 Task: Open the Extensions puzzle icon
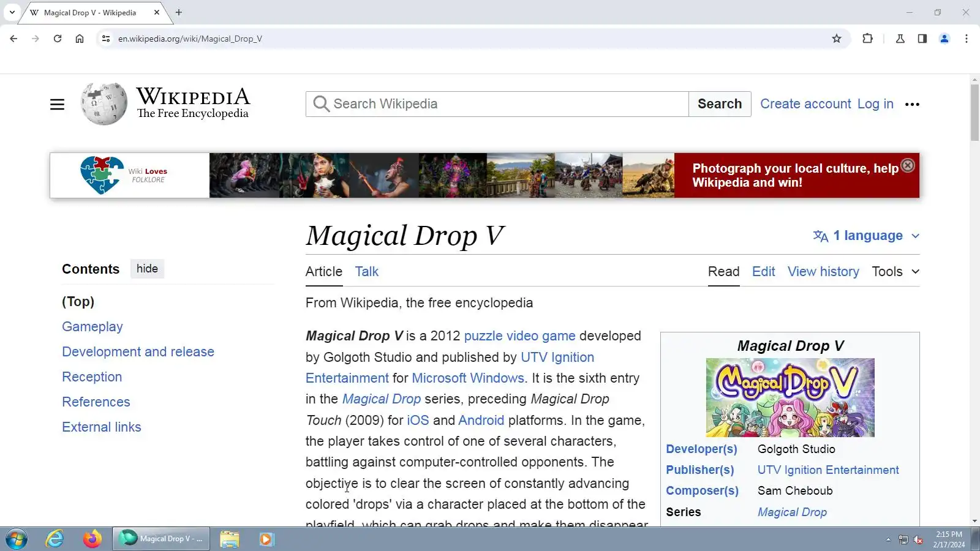coord(867,39)
